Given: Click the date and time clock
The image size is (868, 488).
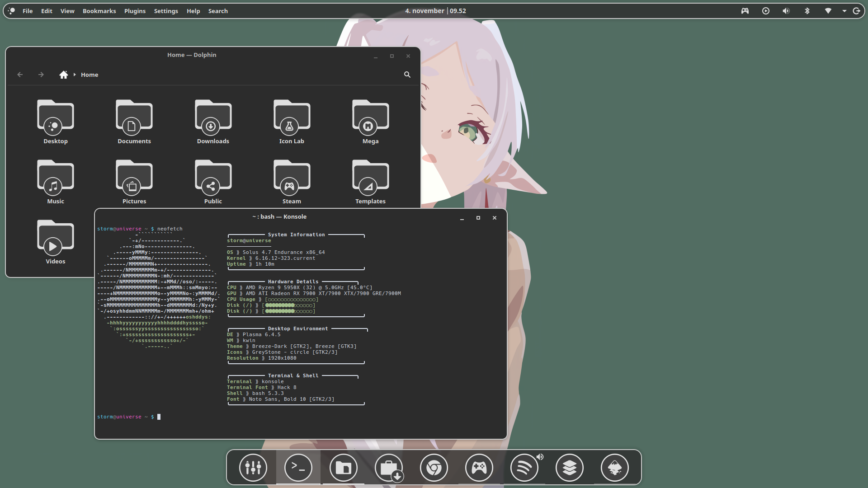Looking at the screenshot, I should click(435, 11).
